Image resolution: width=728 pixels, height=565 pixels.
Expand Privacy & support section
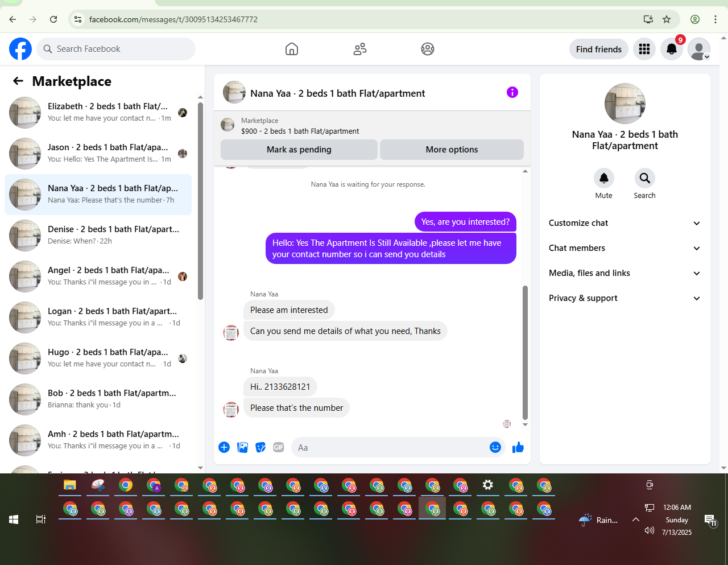[624, 298]
